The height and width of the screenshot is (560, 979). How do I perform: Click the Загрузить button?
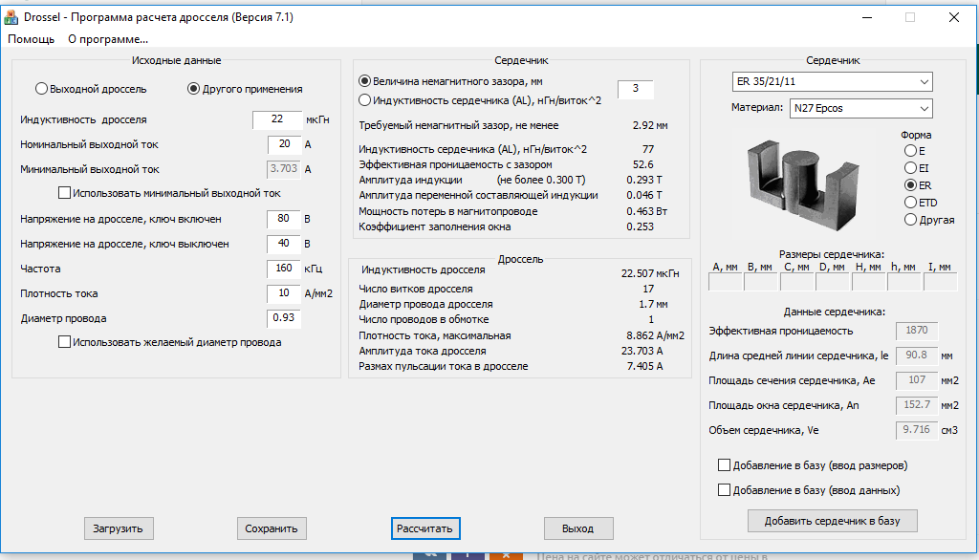pyautogui.click(x=118, y=528)
